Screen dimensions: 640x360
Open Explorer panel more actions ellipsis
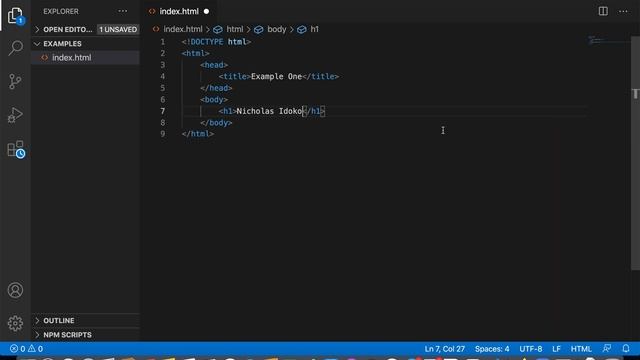(x=122, y=11)
